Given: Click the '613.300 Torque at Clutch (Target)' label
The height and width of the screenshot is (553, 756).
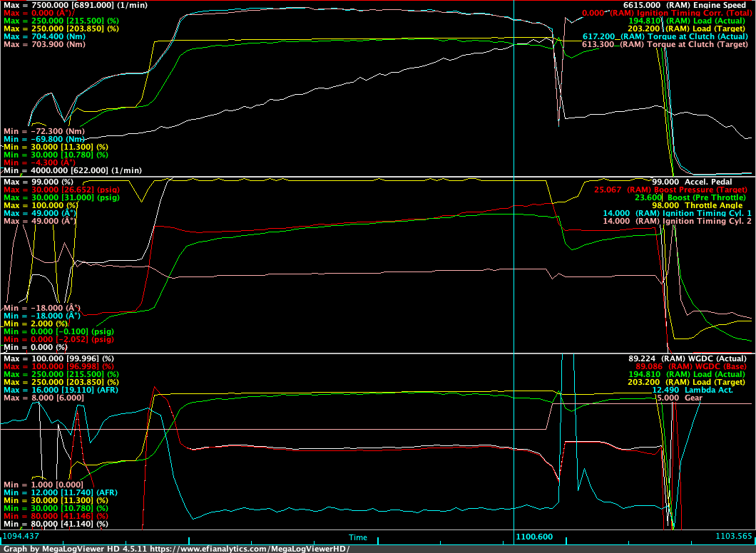Looking at the screenshot, I should [x=665, y=44].
